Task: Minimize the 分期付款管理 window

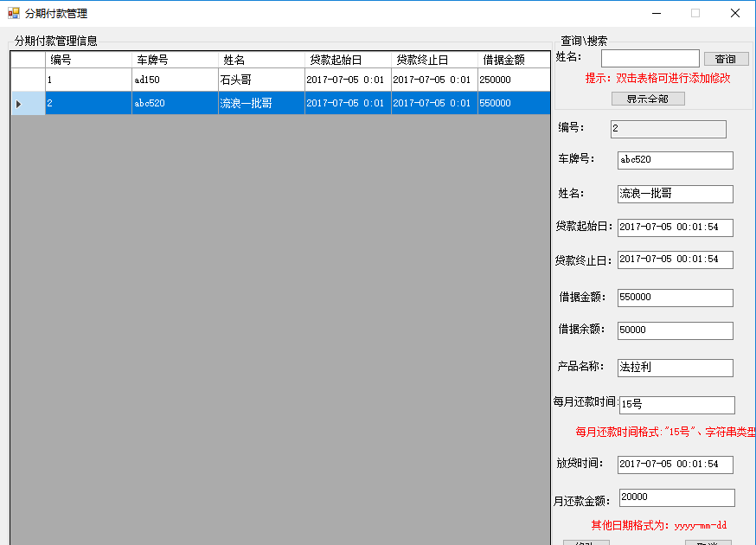Action: 657,13
